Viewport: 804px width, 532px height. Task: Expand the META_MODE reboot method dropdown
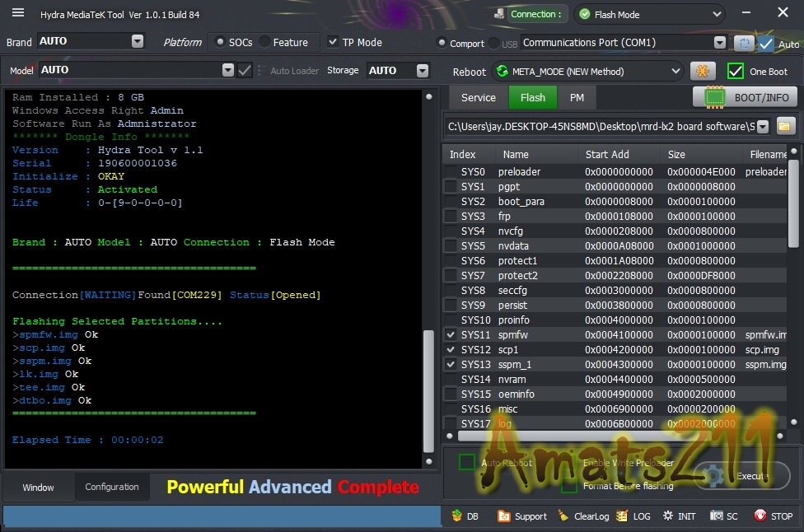coord(675,72)
